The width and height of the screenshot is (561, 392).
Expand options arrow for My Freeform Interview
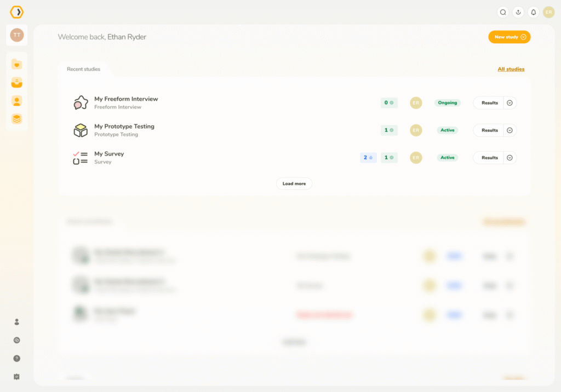coord(510,103)
